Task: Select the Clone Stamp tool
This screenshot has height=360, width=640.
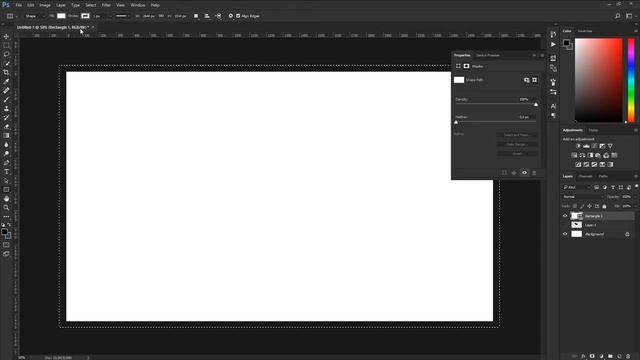Action: coord(6,109)
